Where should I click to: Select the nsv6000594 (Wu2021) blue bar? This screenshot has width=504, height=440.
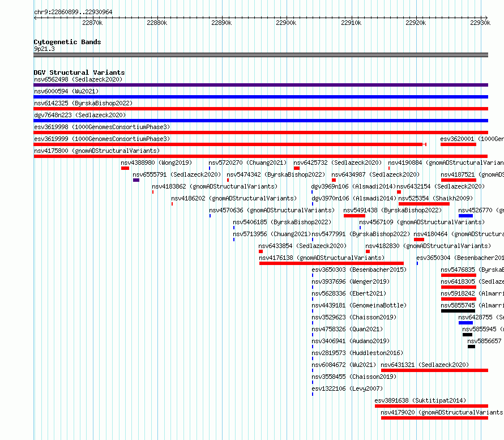pos(260,97)
